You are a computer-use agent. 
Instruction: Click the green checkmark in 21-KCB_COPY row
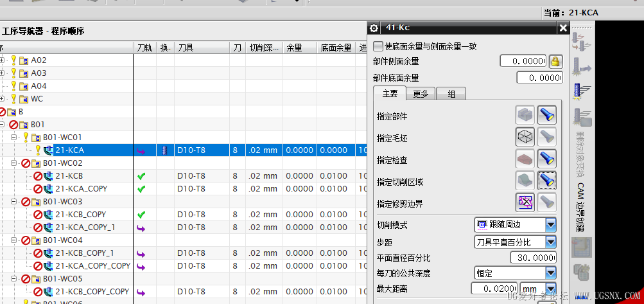point(141,215)
